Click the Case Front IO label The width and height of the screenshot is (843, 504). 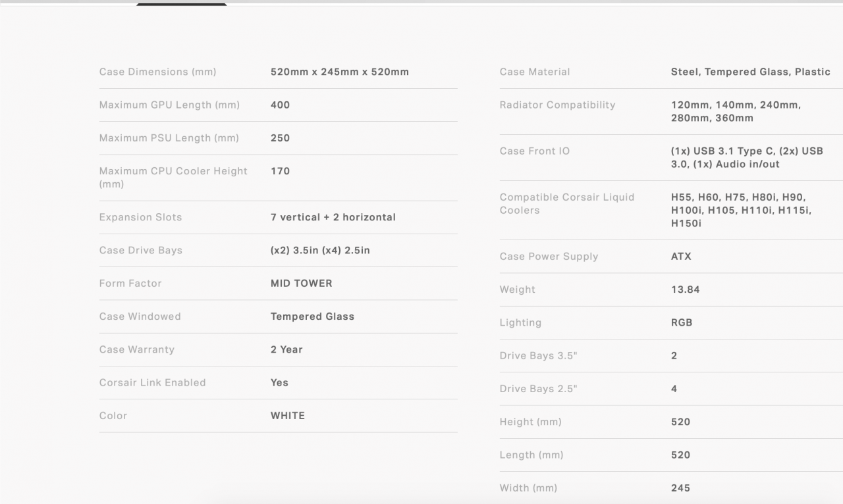(x=534, y=151)
